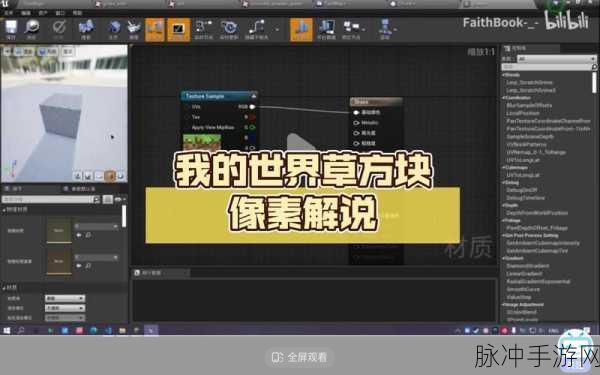Open the blend mode dropdown in details

point(65,308)
